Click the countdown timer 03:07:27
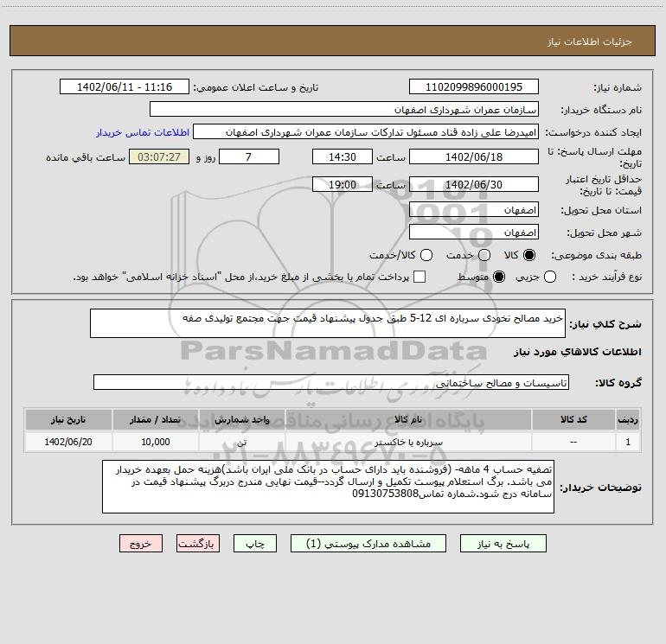 pyautogui.click(x=159, y=156)
